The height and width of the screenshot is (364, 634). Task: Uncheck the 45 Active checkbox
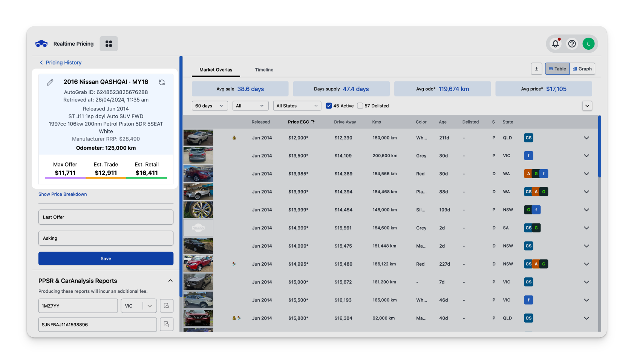pos(329,106)
